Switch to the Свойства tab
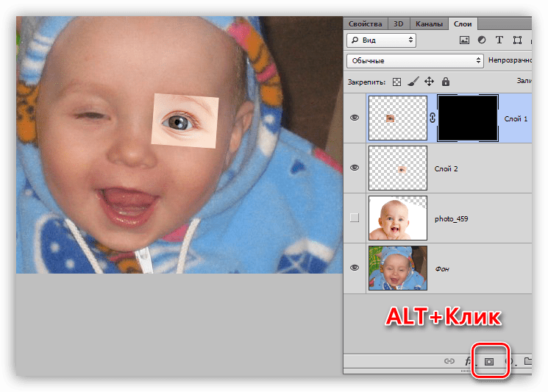548x392 pixels. tap(366, 24)
